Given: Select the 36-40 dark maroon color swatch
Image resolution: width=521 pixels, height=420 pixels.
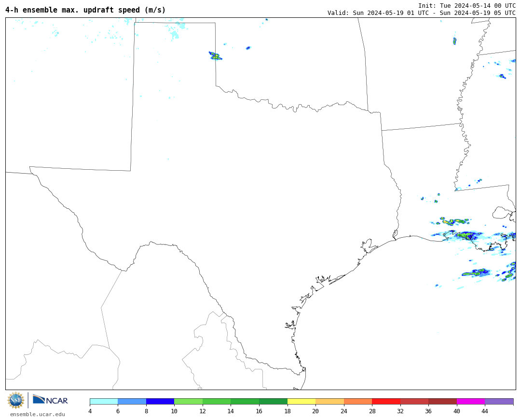Looking at the screenshot, I should pos(442,401).
